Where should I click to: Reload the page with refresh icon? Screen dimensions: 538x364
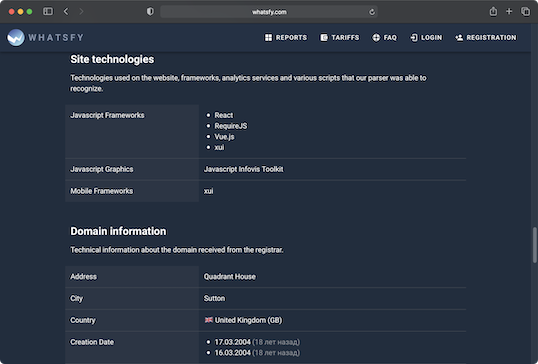pos(372,12)
